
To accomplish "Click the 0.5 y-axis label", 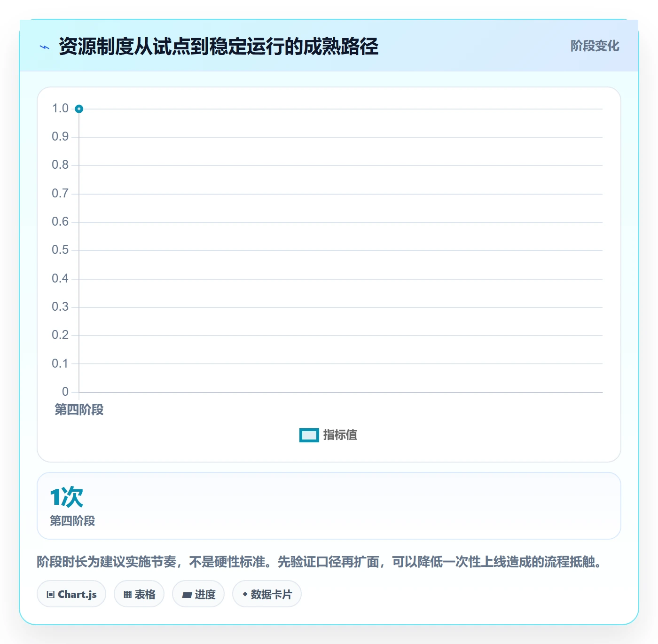I will (60, 250).
